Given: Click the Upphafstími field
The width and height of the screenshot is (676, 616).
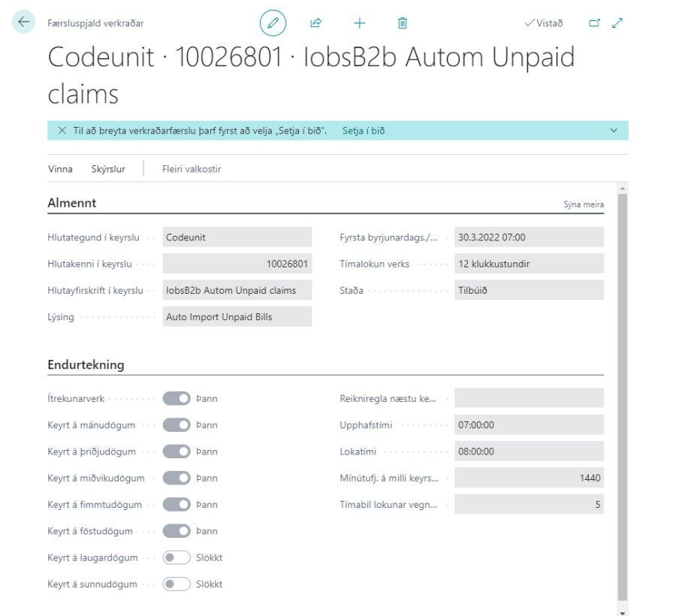Looking at the screenshot, I should pyautogui.click(x=528, y=425).
